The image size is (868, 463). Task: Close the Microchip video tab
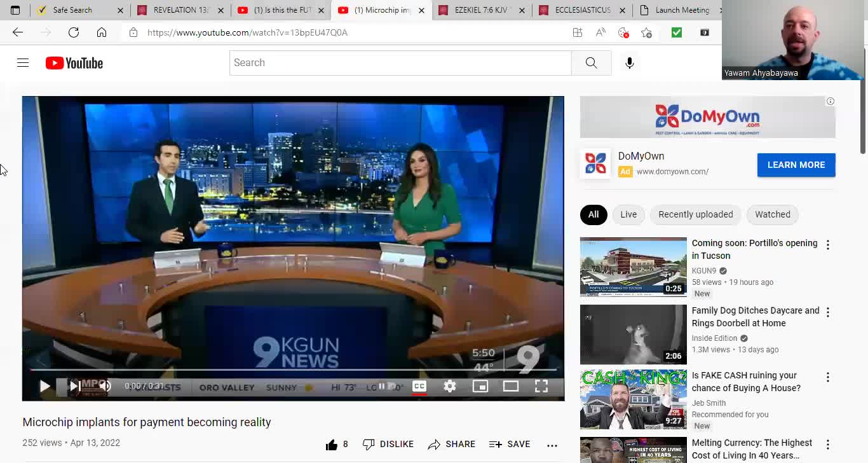[x=421, y=10]
